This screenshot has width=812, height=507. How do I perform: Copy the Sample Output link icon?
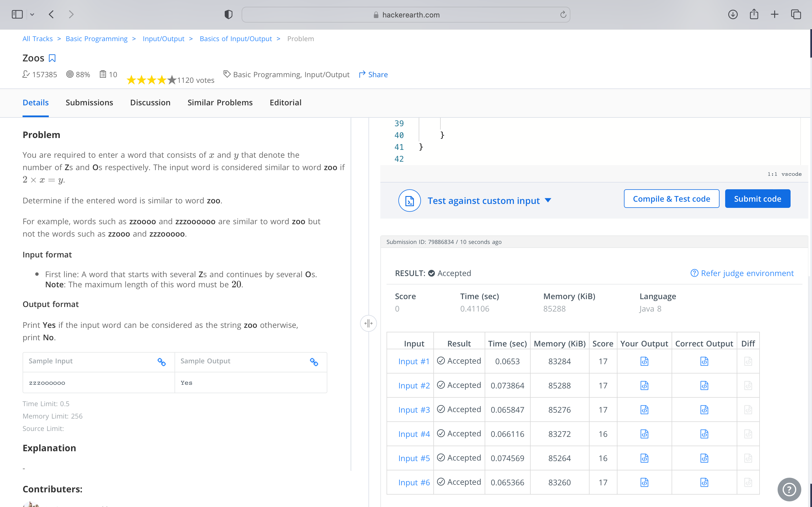[314, 362]
